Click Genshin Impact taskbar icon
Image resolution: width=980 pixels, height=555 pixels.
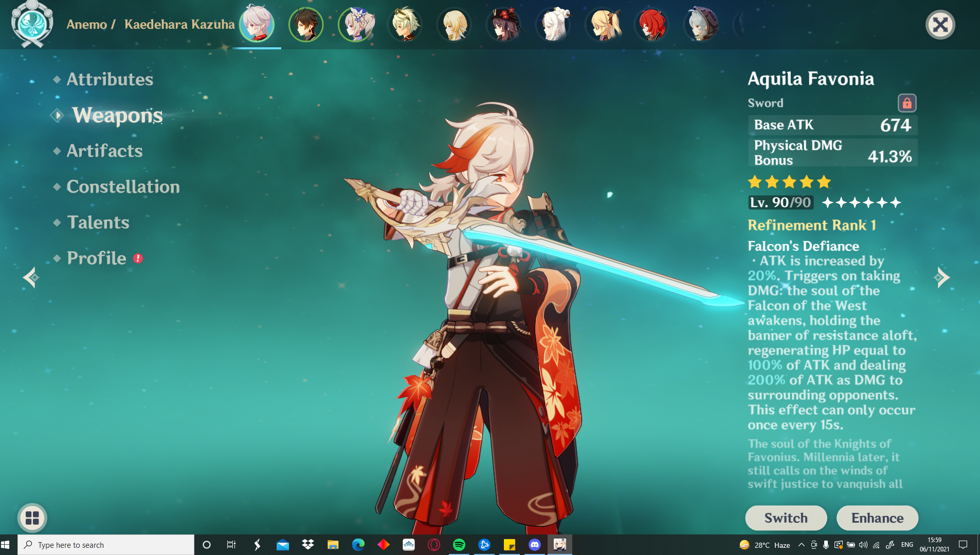(x=559, y=545)
